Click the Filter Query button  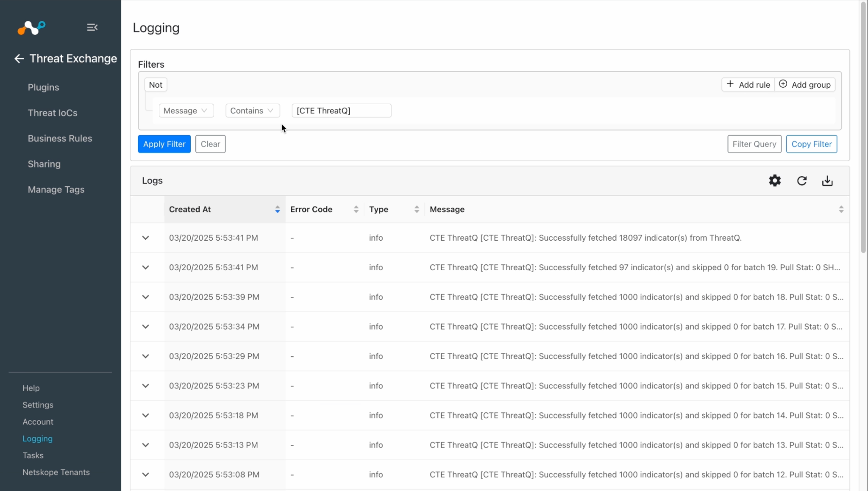tap(754, 144)
